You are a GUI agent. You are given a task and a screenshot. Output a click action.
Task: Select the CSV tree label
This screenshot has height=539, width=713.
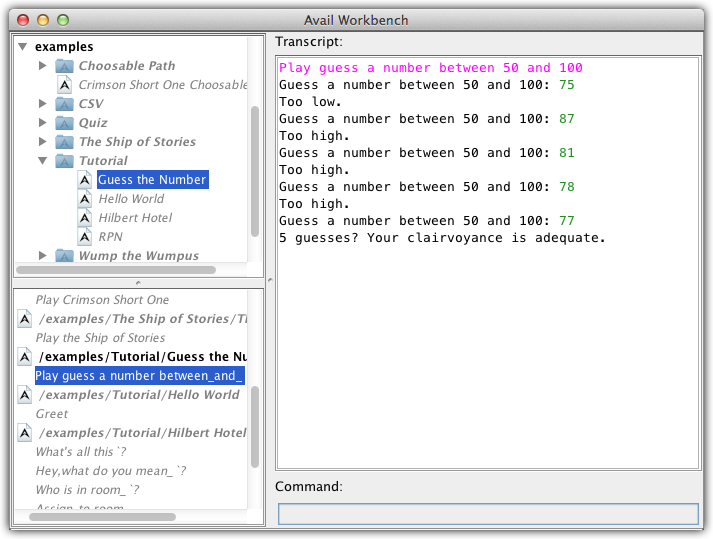(91, 104)
